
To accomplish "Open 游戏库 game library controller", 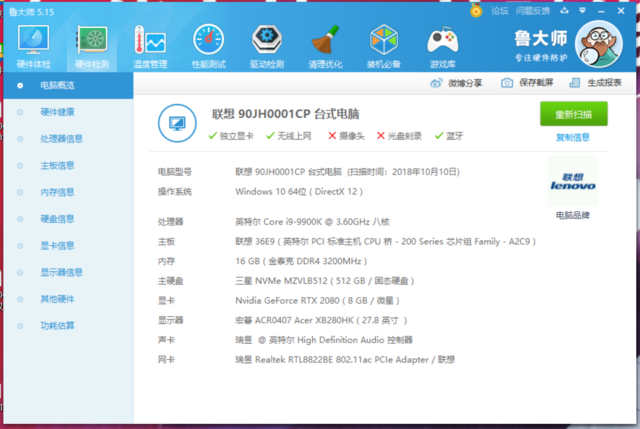I will 442,47.
